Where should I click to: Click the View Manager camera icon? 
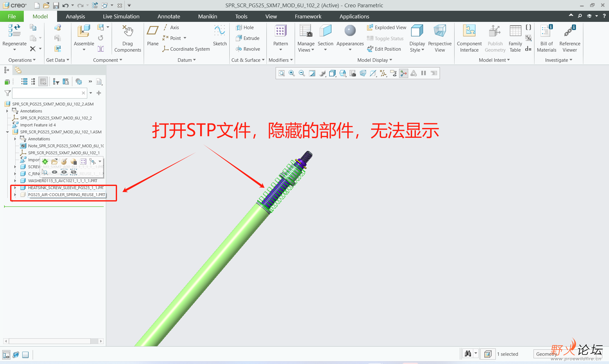click(x=353, y=73)
